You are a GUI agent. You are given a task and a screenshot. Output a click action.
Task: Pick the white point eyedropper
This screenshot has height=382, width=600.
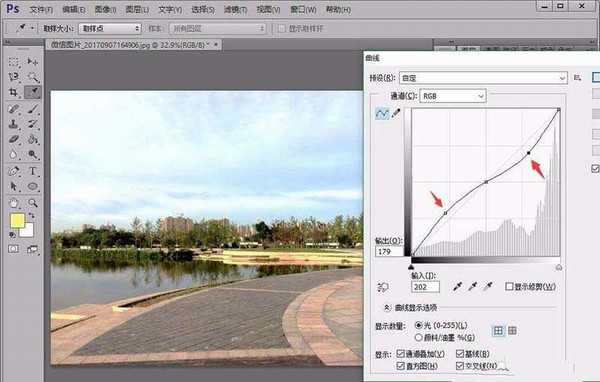click(x=488, y=286)
